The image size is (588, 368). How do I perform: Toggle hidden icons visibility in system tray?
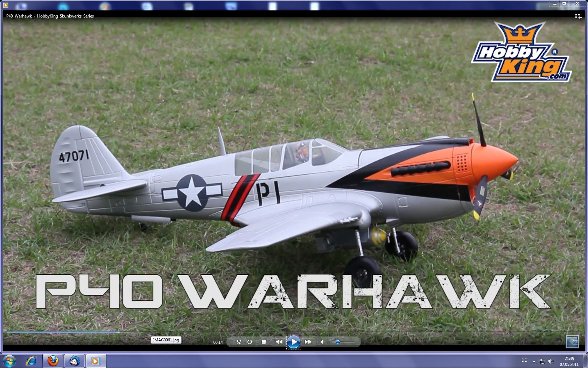point(534,361)
